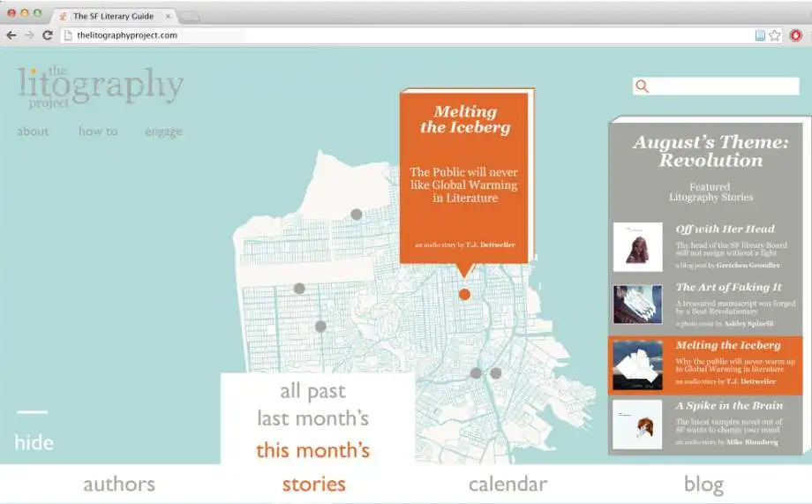This screenshot has width=812, height=504.
Task: Open "A Spike in the Brain" story
Action: pos(729,405)
